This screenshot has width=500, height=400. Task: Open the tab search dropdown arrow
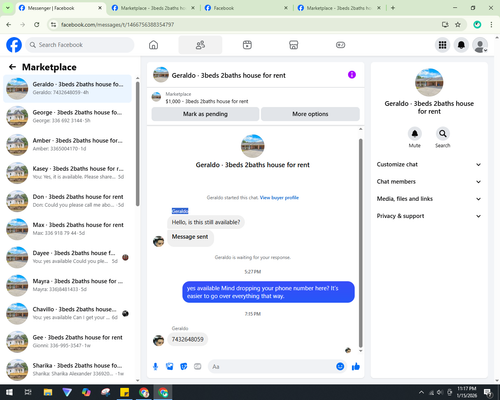pyautogui.click(x=8, y=8)
